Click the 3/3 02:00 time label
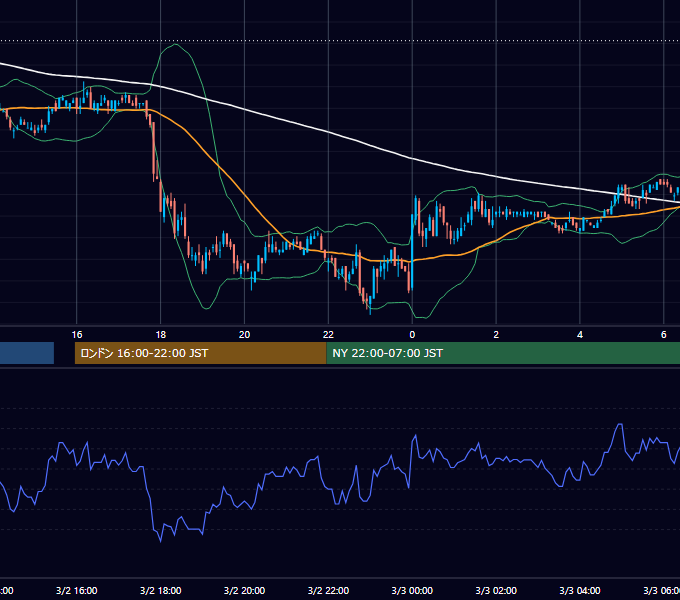Image resolution: width=680 pixels, height=600 pixels. tap(496, 590)
